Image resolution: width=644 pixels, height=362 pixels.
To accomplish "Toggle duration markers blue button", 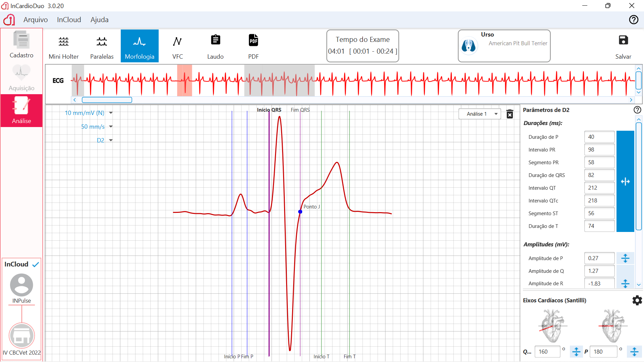I will coord(625,181).
